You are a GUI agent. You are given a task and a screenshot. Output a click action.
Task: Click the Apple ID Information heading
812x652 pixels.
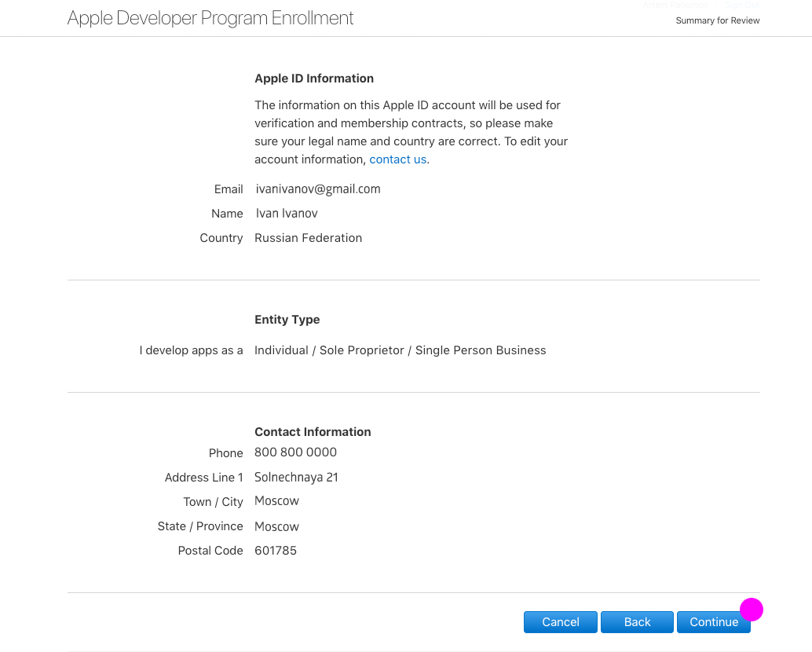click(x=314, y=79)
